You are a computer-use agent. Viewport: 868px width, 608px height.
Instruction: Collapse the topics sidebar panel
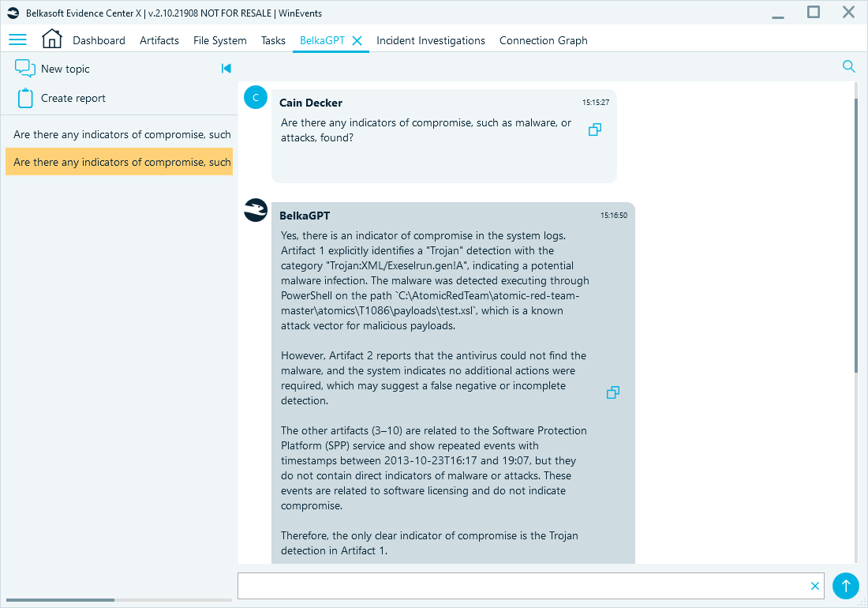click(x=226, y=69)
